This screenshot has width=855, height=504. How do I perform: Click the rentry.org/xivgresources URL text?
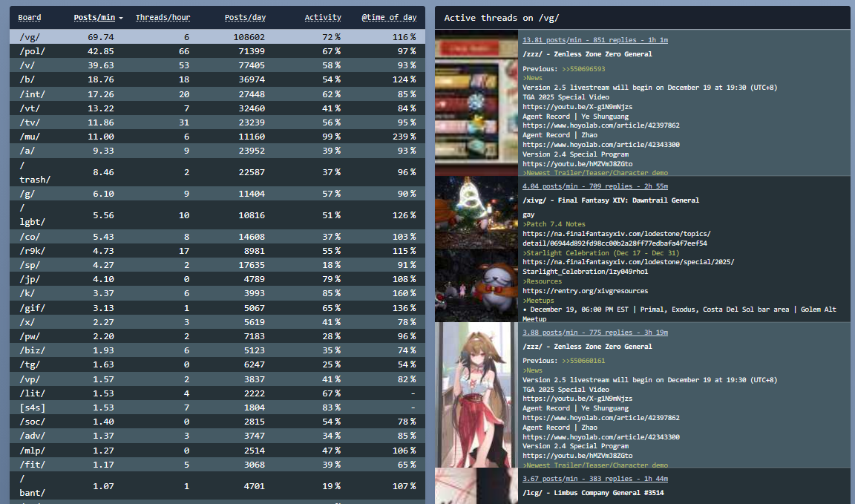point(585,291)
